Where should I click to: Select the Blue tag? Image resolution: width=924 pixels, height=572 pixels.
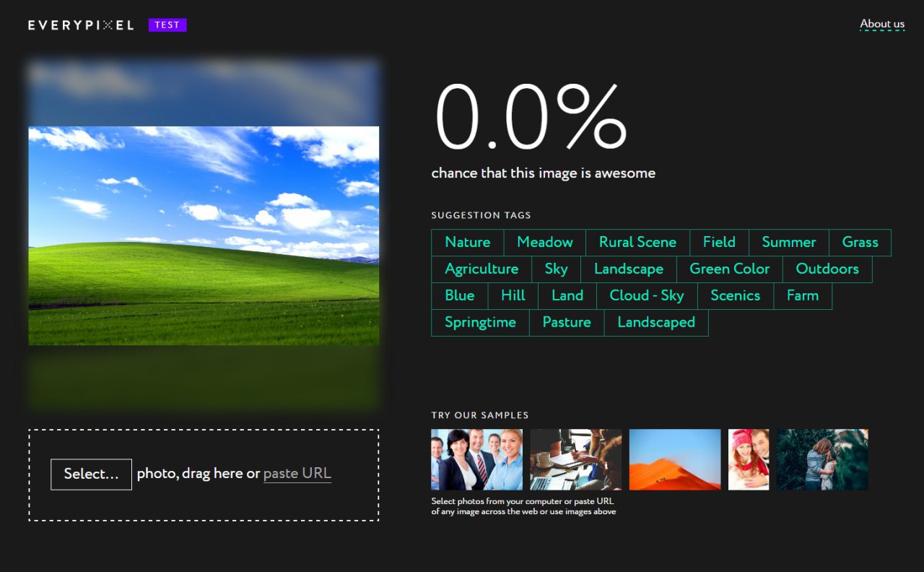coord(460,296)
